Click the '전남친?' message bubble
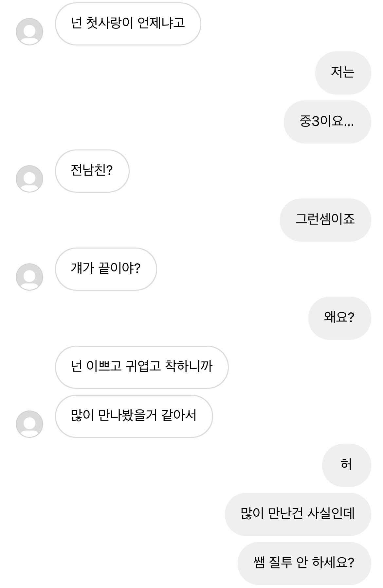The height and width of the screenshot is (588, 383). tap(92, 171)
